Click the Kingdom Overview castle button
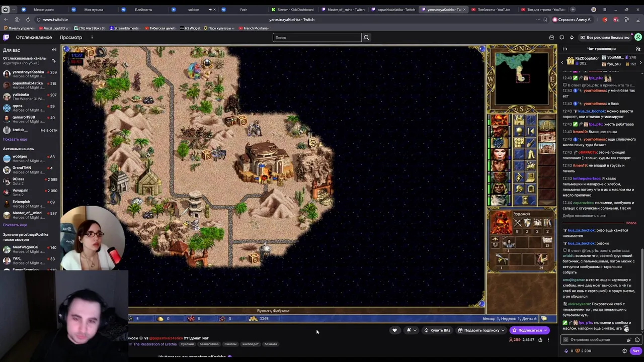Viewport: 644px width, 362px height. coord(519,120)
